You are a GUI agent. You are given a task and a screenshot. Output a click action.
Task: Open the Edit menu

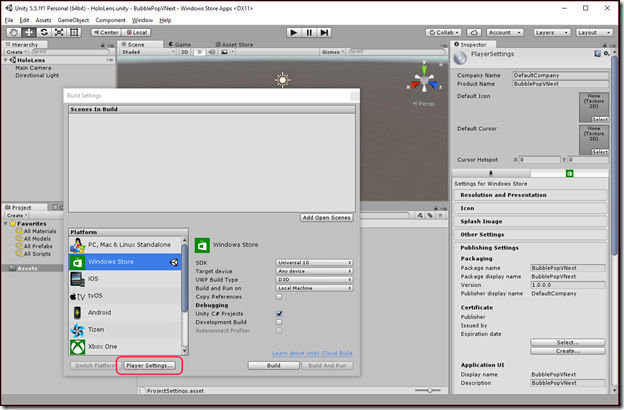pos(24,20)
